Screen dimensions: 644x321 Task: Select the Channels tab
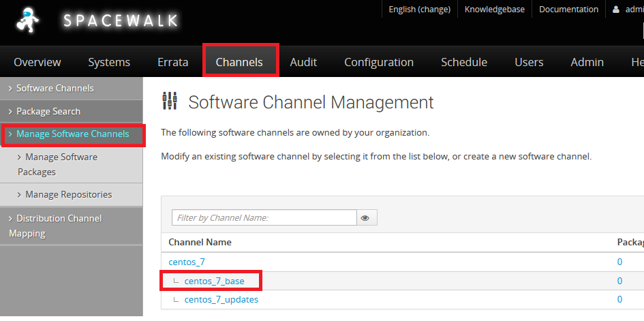tap(239, 62)
